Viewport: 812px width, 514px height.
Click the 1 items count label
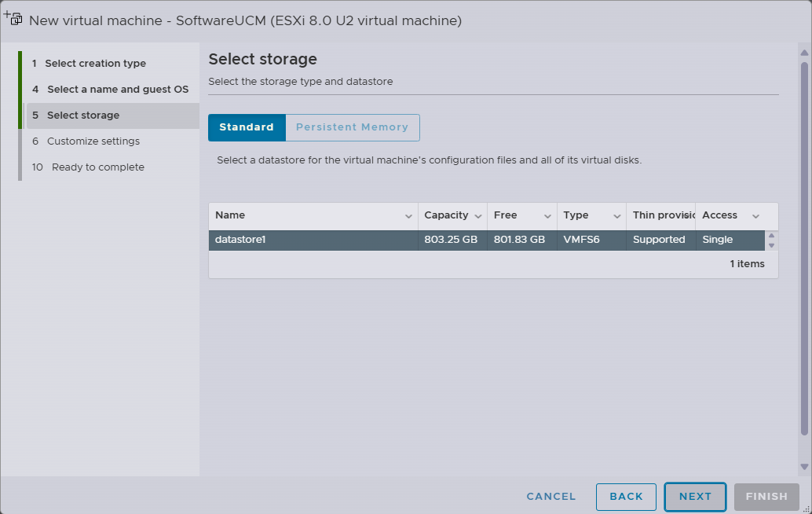pyautogui.click(x=747, y=264)
